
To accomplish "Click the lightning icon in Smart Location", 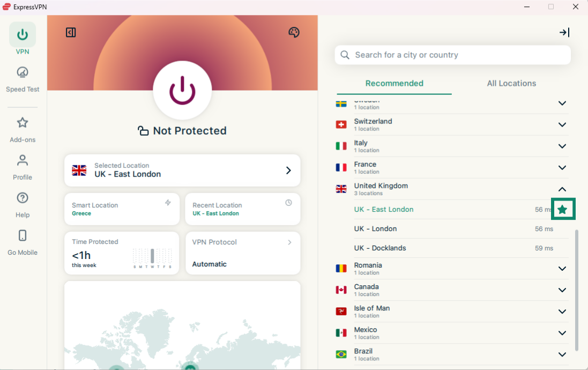I will coord(168,203).
